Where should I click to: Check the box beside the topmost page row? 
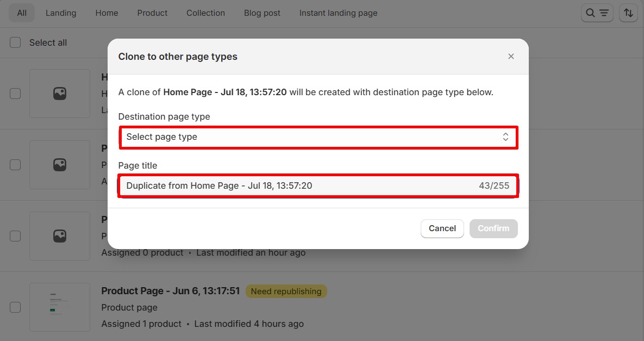[x=15, y=94]
